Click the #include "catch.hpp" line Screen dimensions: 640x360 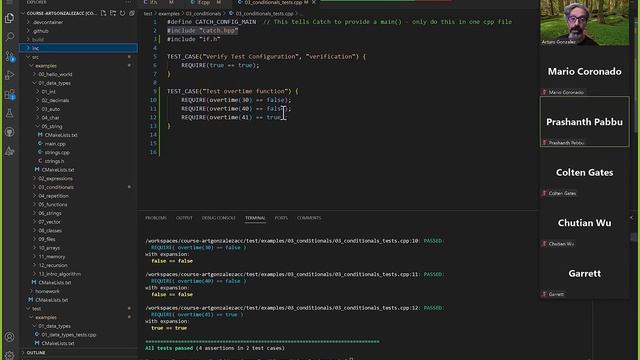pyautogui.click(x=202, y=31)
